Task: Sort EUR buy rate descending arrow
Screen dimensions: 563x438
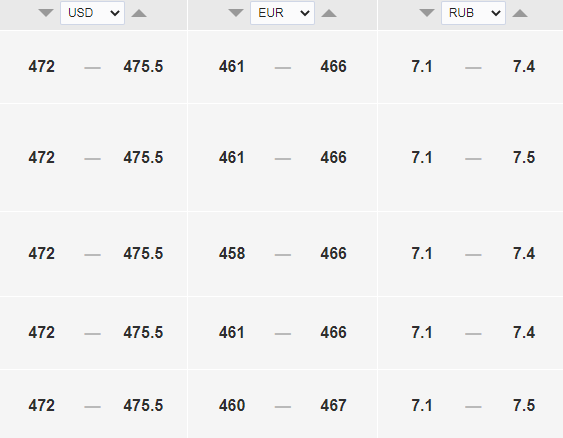Action: [236, 13]
